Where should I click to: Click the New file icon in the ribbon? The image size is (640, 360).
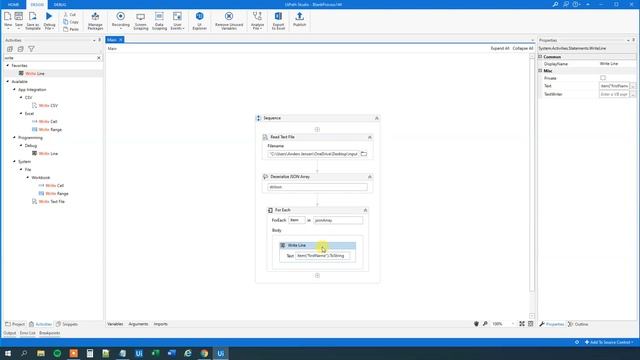point(8,17)
